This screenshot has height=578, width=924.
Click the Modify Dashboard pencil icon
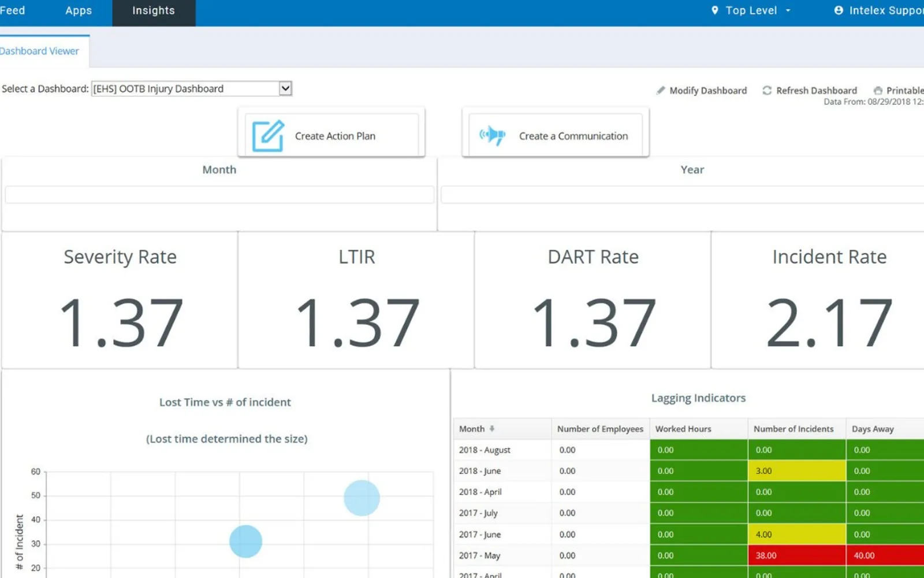(x=661, y=90)
